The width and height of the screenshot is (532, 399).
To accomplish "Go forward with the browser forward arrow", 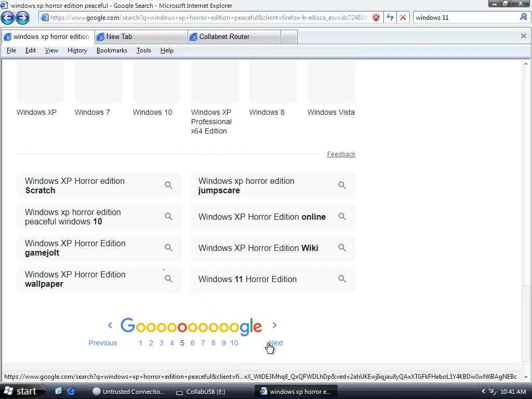I will point(23,18).
